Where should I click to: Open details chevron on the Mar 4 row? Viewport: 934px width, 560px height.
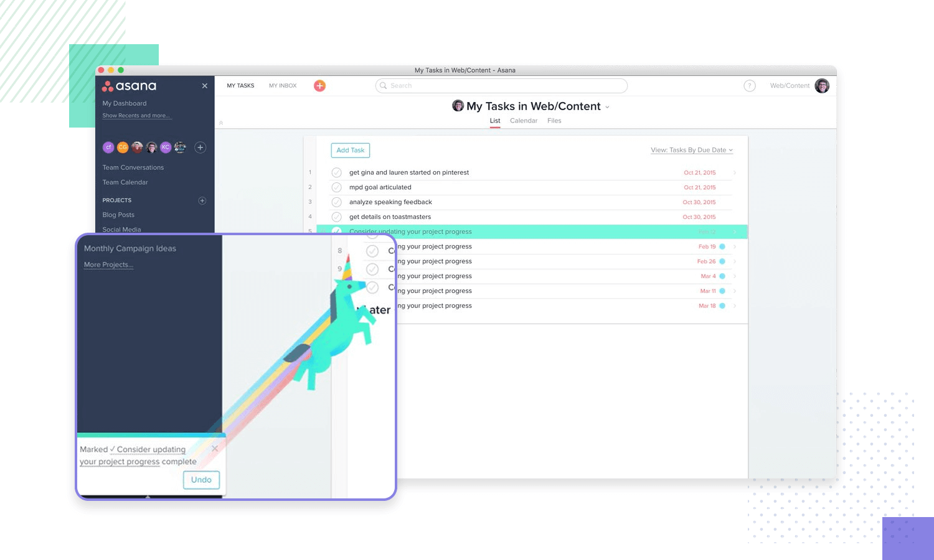point(735,276)
